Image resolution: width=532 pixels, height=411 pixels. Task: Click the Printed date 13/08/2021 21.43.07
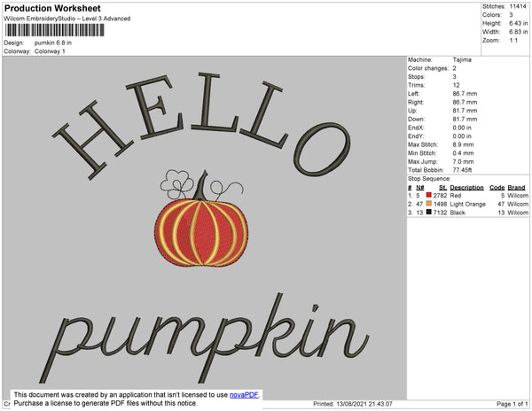(364, 404)
